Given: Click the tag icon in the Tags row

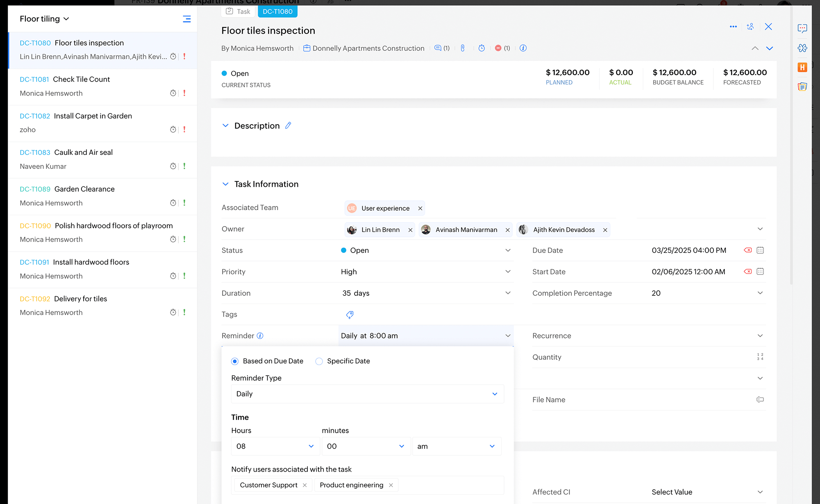Looking at the screenshot, I should coord(350,315).
